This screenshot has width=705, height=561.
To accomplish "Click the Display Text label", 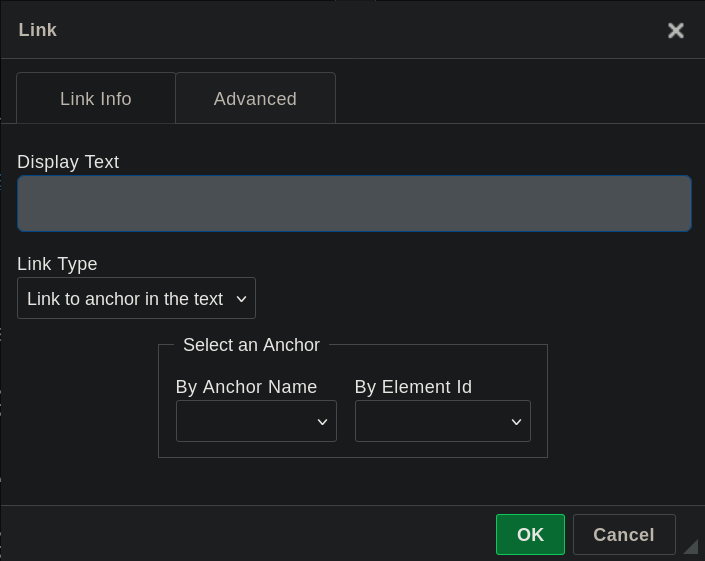I will click(68, 162).
